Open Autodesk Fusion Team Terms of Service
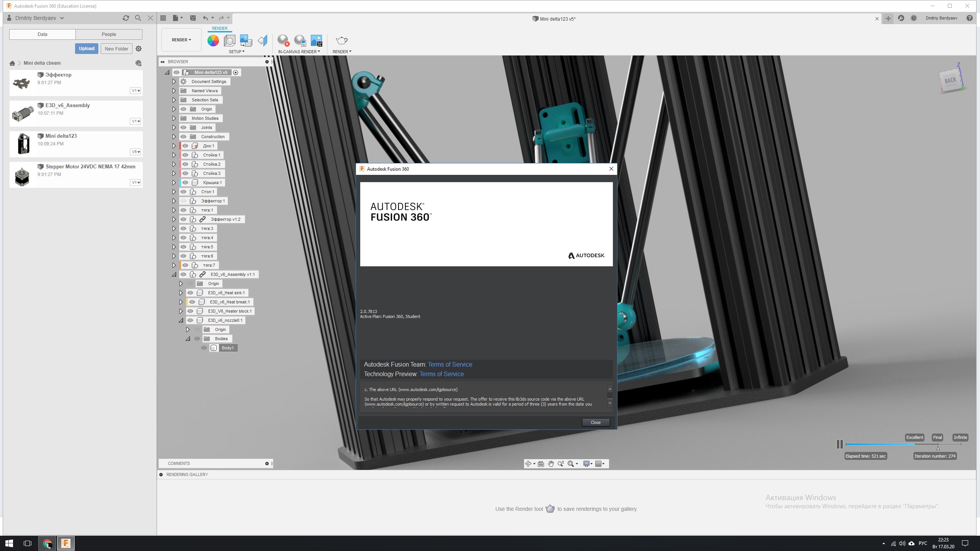Viewport: 980px width, 551px height. 450,364
